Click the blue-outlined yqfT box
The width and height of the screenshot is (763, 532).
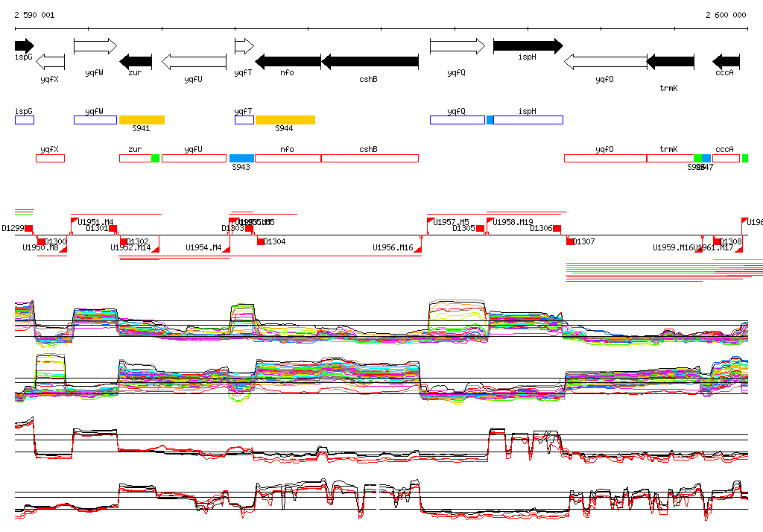tap(244, 120)
